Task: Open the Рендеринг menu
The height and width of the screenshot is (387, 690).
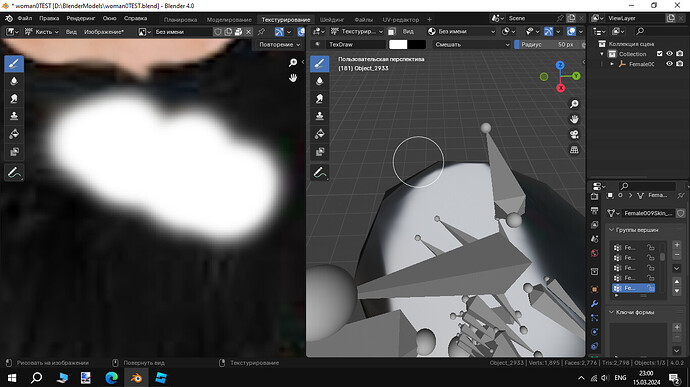Action: pyautogui.click(x=81, y=18)
